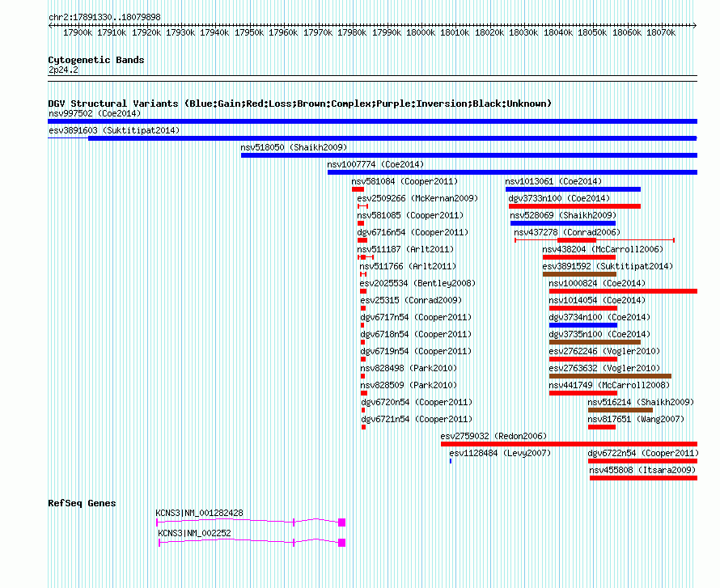The image size is (720, 588).
Task: Select the nsv516214 (Shaikh2009) label
Action: tap(641, 402)
